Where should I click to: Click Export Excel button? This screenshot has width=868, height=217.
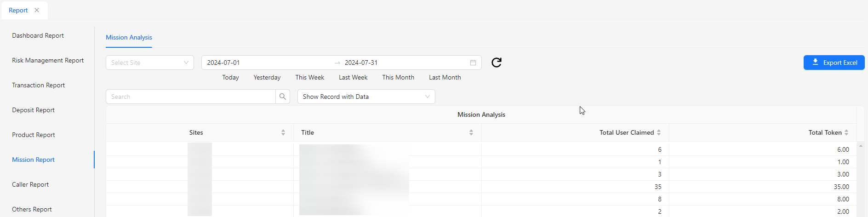tap(834, 63)
